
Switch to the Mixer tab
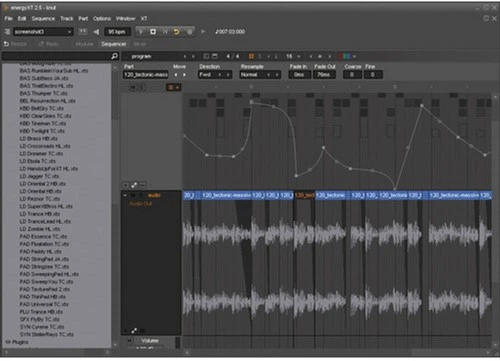pyautogui.click(x=140, y=44)
